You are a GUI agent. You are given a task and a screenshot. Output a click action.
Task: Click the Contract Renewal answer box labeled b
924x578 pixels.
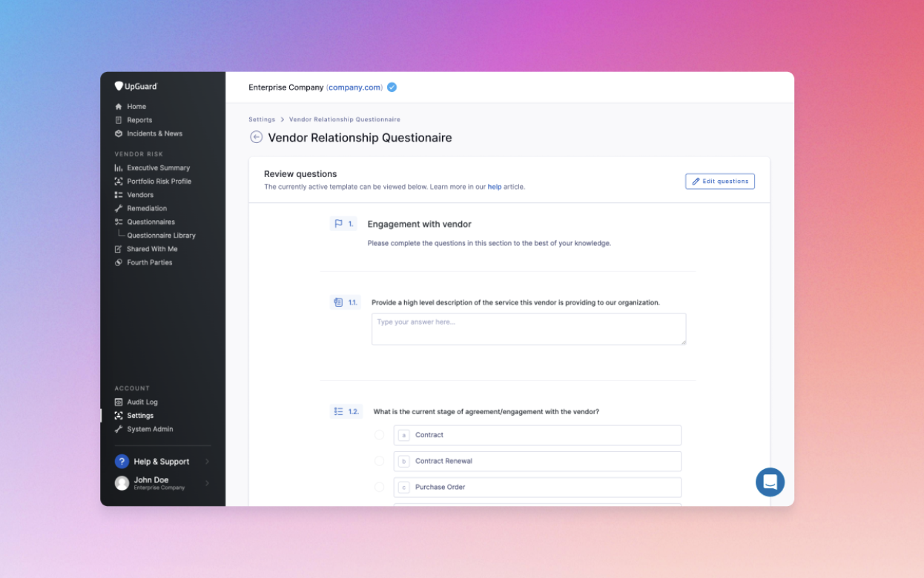pyautogui.click(x=538, y=461)
